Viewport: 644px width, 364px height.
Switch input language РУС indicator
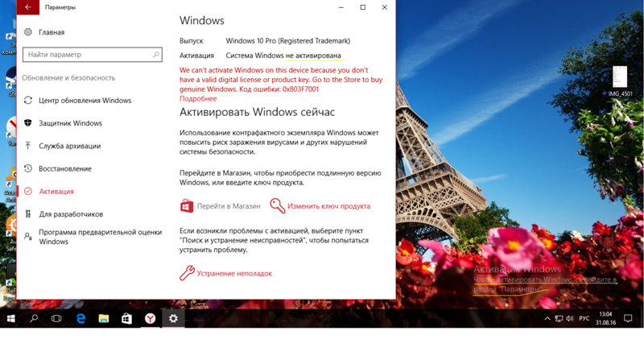584,318
